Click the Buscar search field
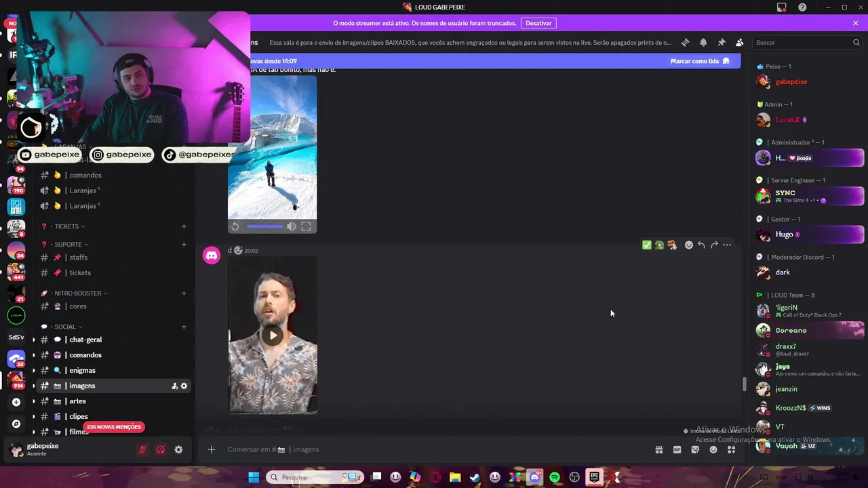 point(806,42)
